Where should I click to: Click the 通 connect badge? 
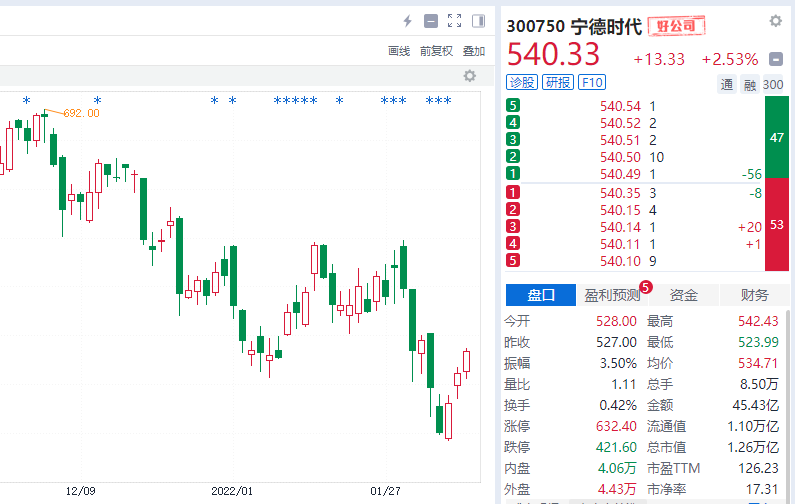(727, 85)
